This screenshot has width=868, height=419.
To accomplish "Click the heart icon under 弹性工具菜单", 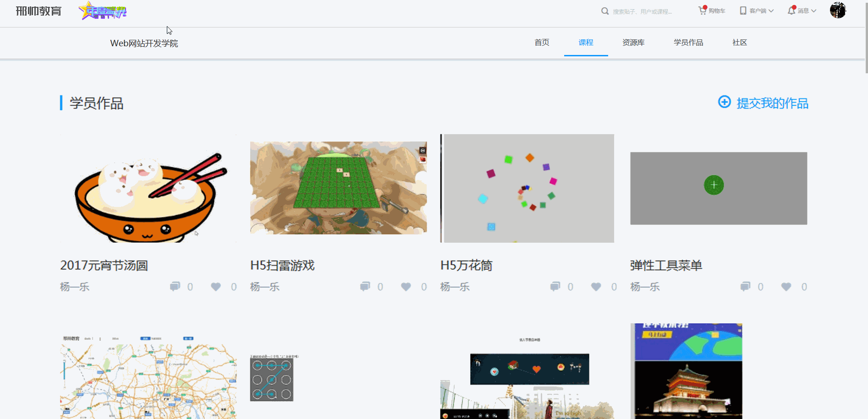I will [x=786, y=287].
